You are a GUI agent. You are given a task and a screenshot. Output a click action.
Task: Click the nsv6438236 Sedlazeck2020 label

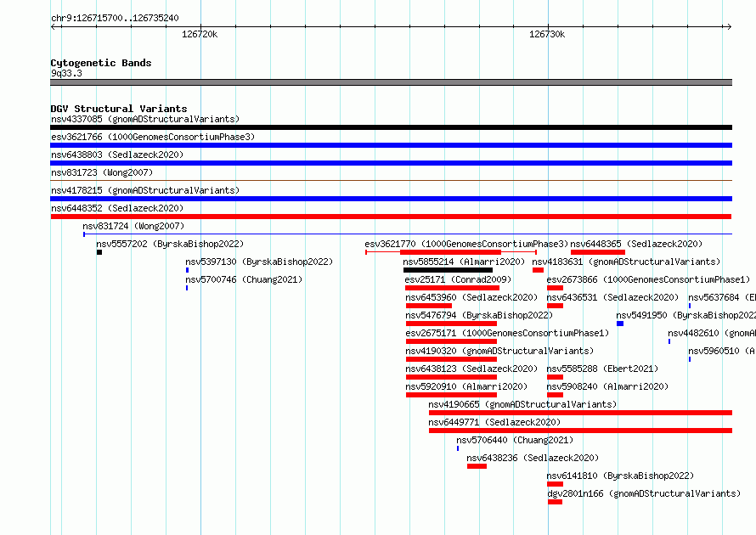(533, 458)
